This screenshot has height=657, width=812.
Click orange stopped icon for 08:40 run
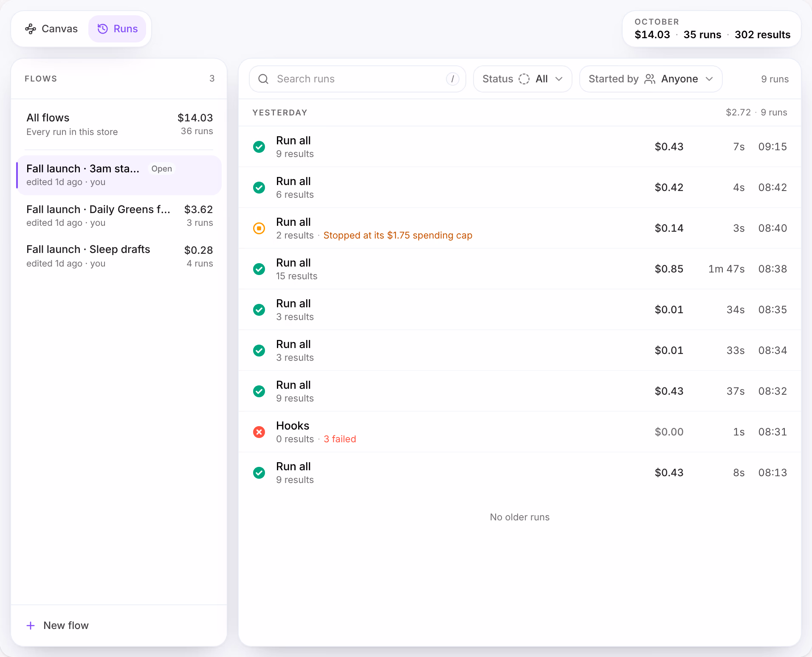tap(259, 228)
